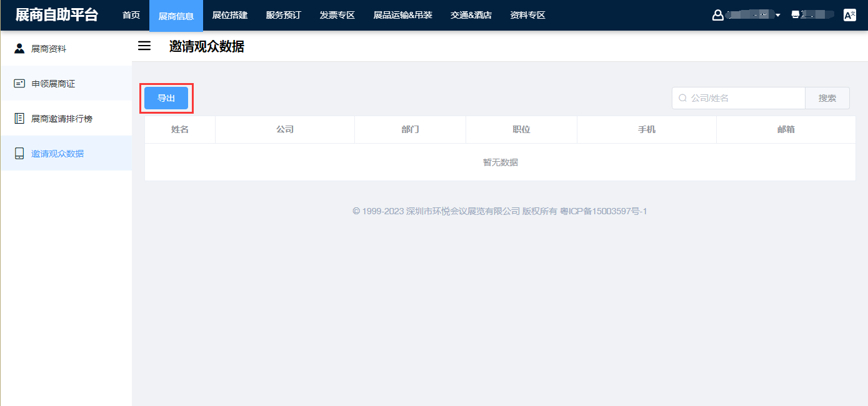Open the 展位搭建 menu
The width and height of the screenshot is (868, 406).
[230, 16]
